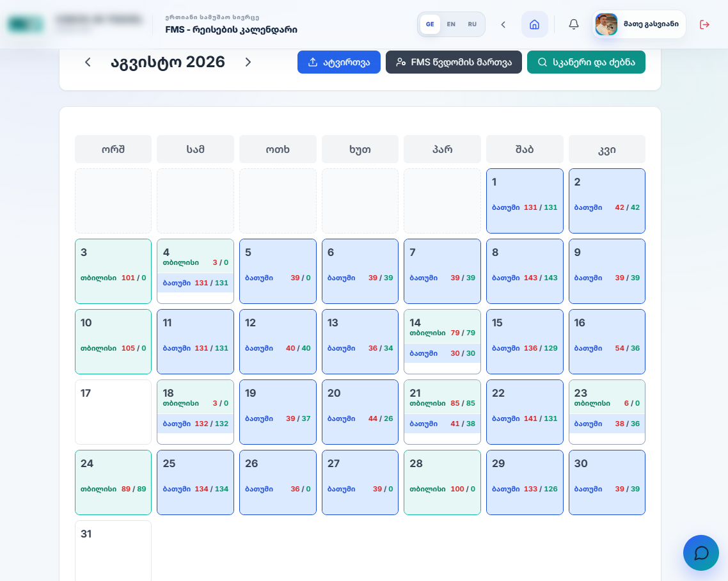Open სკანერი და ძებნა search

click(x=586, y=62)
